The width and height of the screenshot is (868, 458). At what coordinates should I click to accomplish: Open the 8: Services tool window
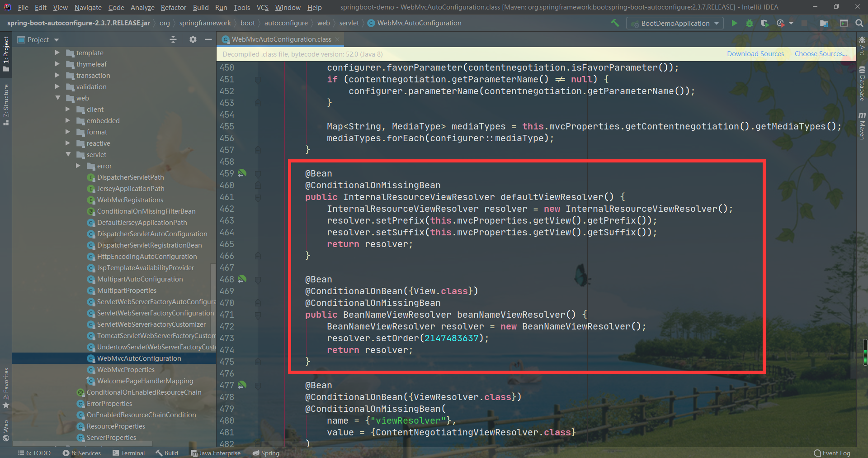(x=82, y=453)
